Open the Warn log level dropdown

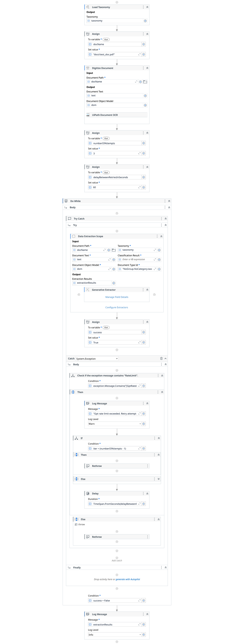114,424
